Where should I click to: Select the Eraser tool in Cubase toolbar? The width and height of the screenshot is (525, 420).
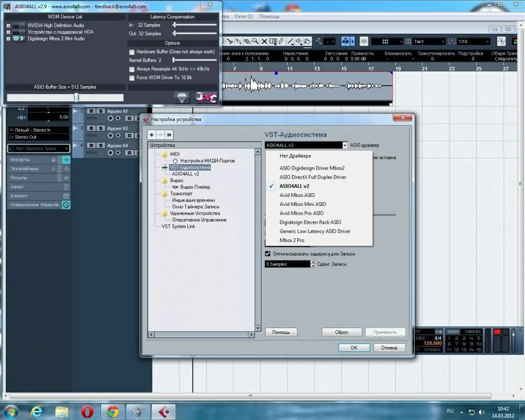coord(247,41)
